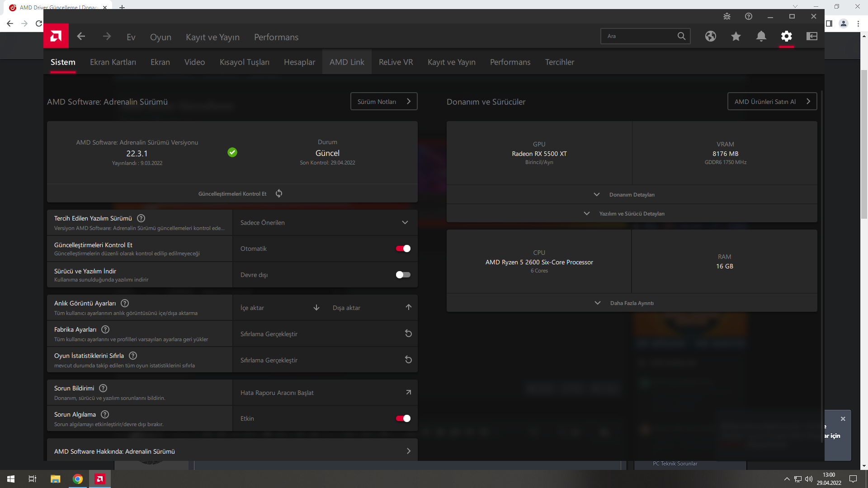Viewport: 868px width, 488px height.
Task: Open Performans in the top navigation
Action: pyautogui.click(x=276, y=37)
